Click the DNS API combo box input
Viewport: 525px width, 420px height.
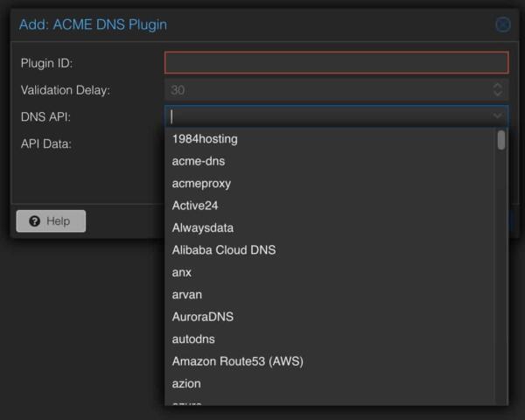click(328, 116)
